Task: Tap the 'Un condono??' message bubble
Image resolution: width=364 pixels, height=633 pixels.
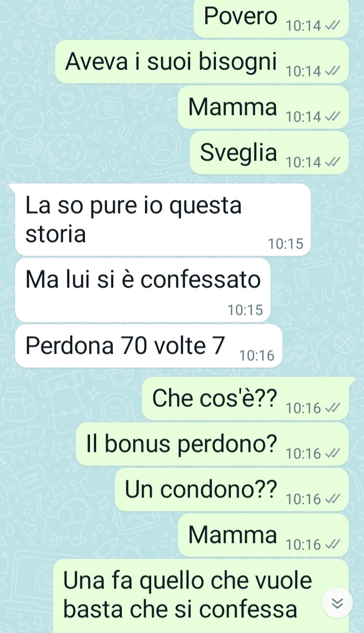Action: point(232,489)
